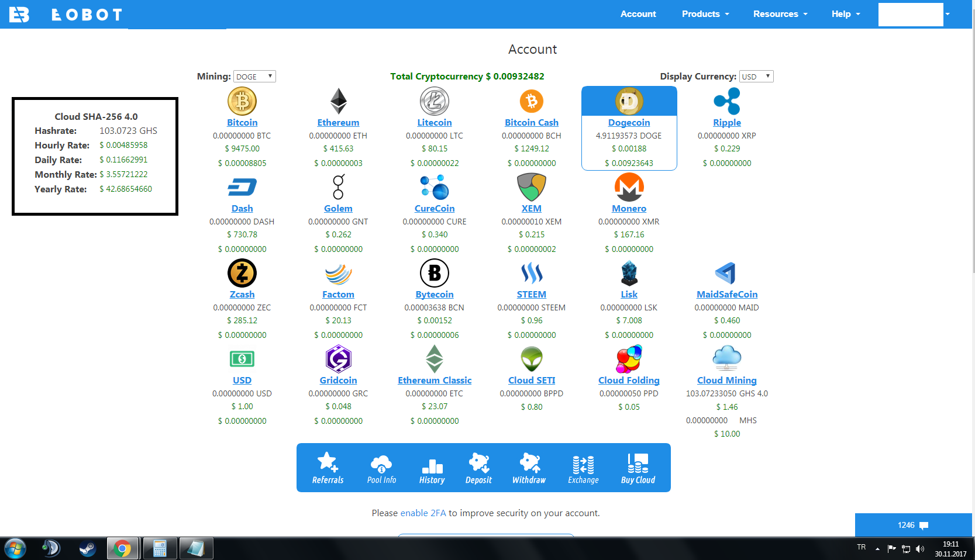Click the XEM shield icon
This screenshot has height=560, width=975.
point(532,187)
